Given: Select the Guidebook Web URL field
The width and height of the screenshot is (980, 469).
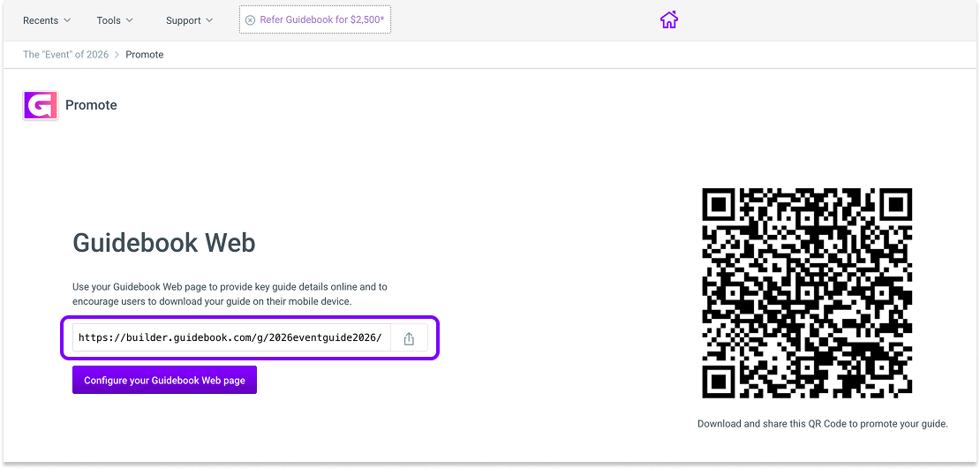Looking at the screenshot, I should click(x=231, y=338).
